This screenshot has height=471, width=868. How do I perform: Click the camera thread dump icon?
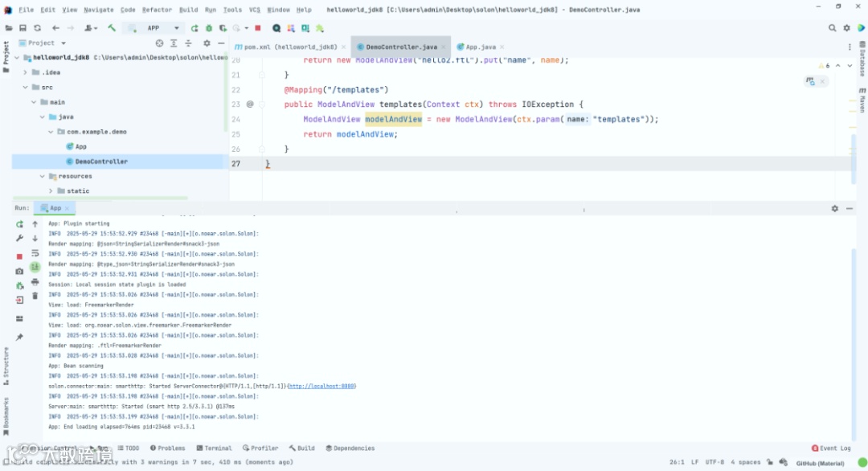point(19,271)
